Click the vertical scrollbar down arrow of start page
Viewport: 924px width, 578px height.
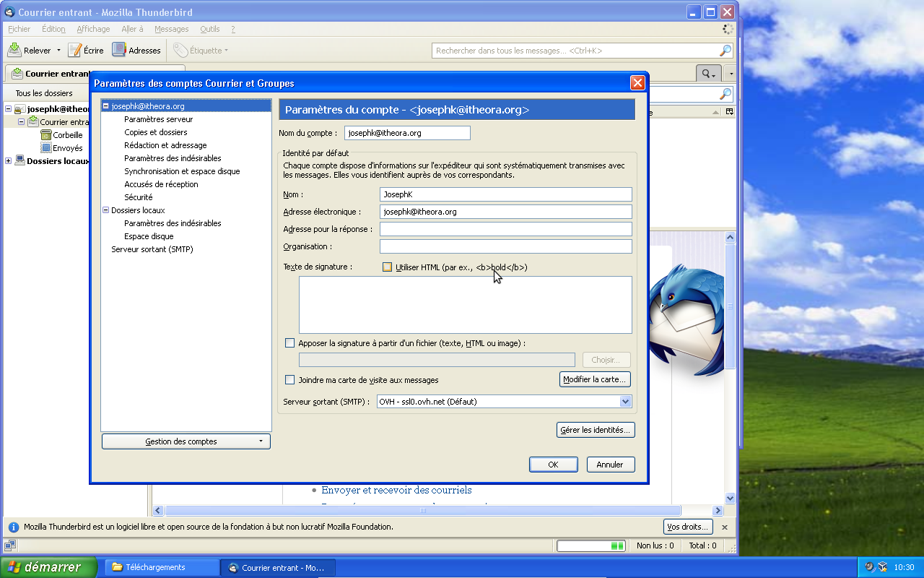pyautogui.click(x=730, y=498)
